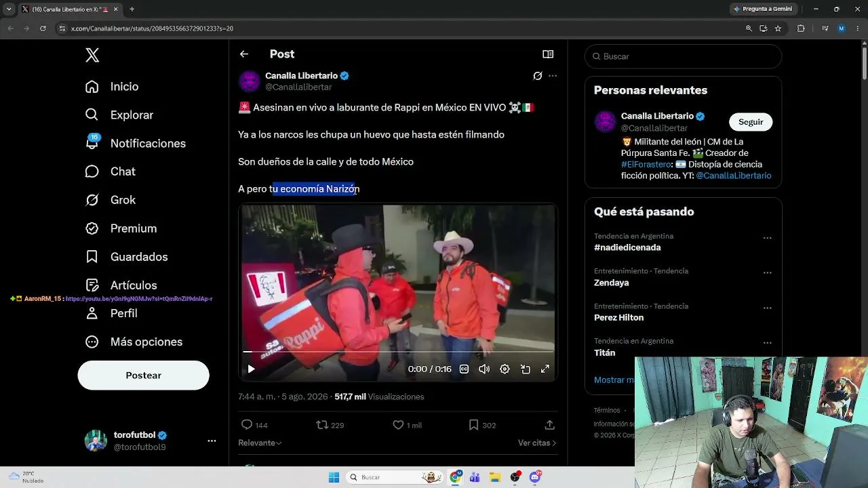Click the Postear button
Image resolution: width=868 pixels, height=488 pixels.
[144, 375]
